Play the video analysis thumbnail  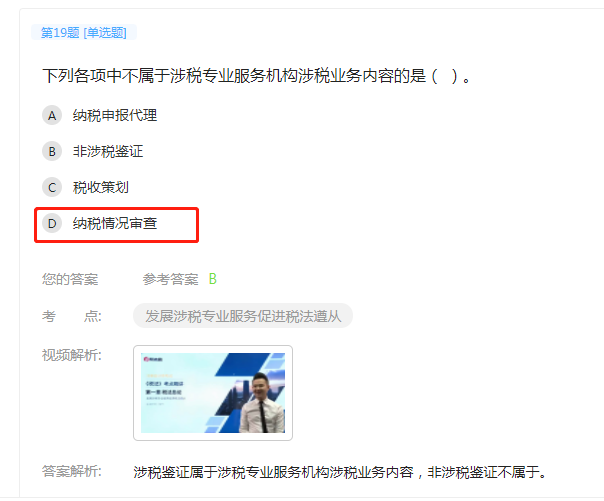click(x=213, y=393)
